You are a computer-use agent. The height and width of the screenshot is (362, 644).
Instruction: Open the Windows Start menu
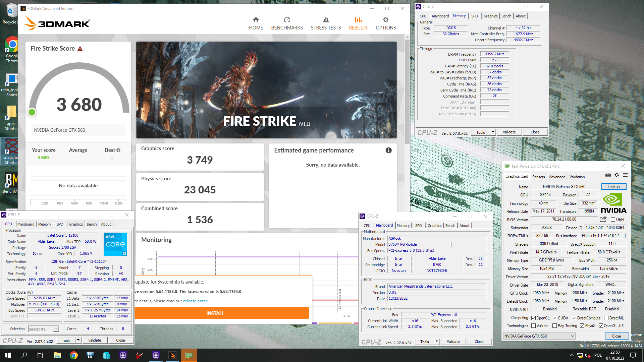click(x=8, y=355)
